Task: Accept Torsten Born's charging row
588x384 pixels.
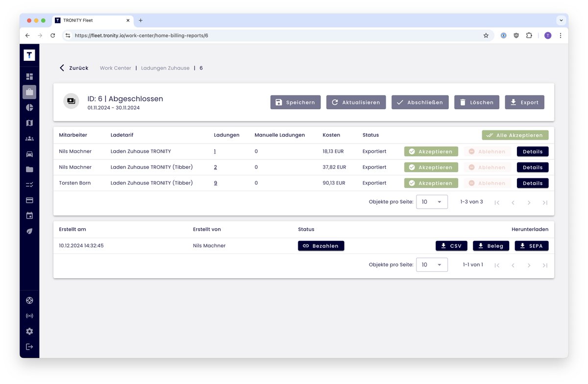Action: point(431,183)
